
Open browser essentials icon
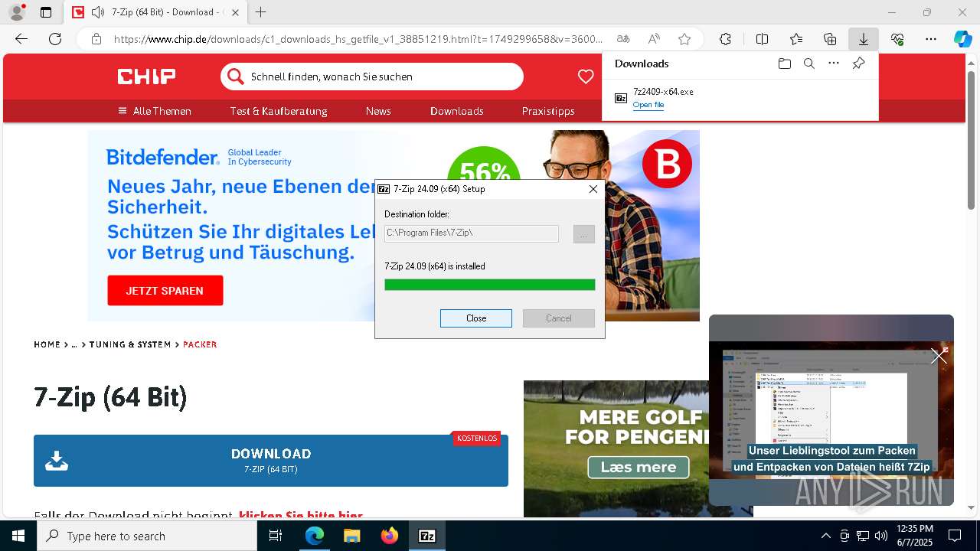[x=897, y=39]
